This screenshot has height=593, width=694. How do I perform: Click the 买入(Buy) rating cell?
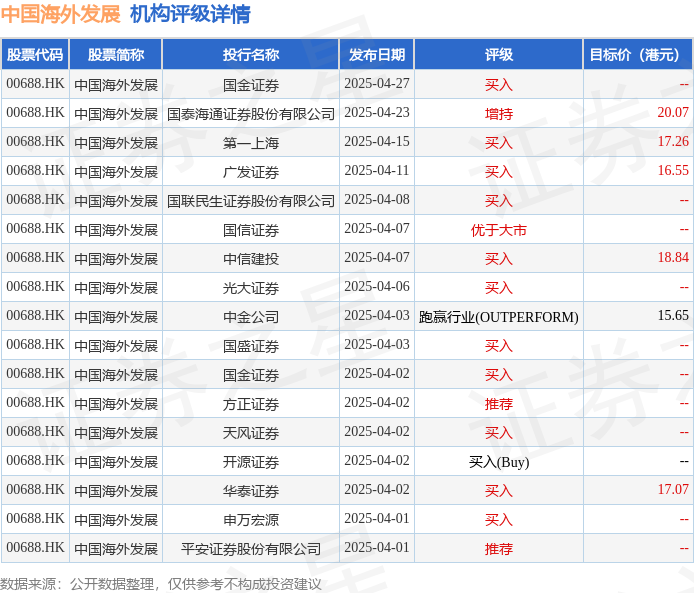(499, 462)
